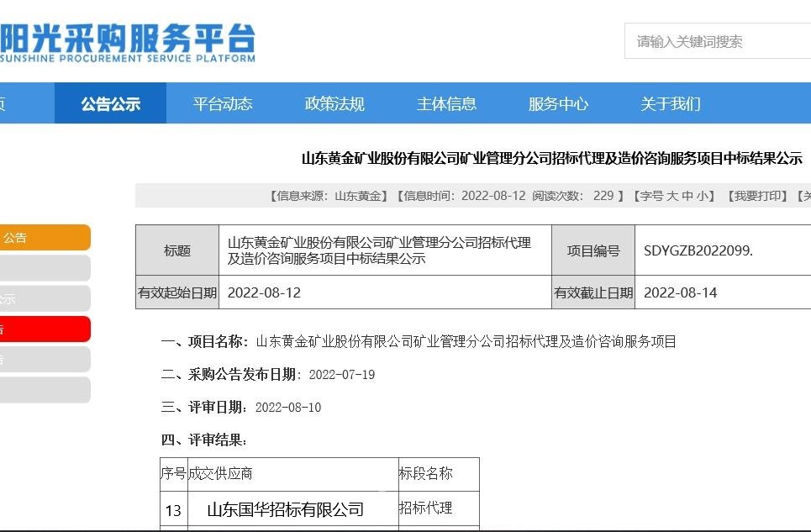The height and width of the screenshot is (532, 811).
Task: Click the 评审结果 section heading
Action: pos(203,440)
